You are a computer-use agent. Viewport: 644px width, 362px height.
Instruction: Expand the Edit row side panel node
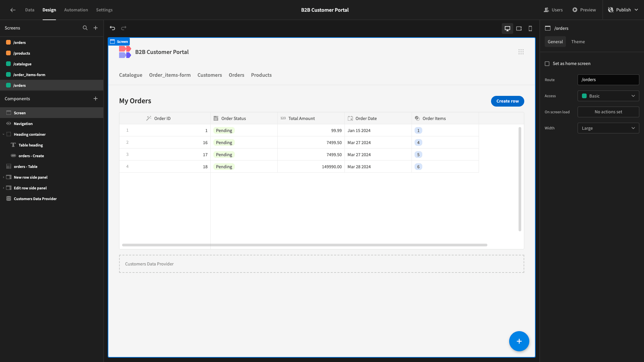click(3, 188)
